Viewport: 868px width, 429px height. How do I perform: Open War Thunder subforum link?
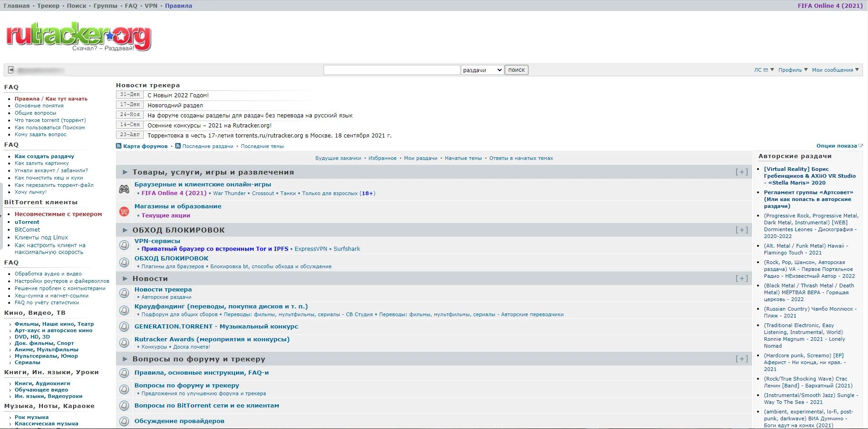point(229,193)
